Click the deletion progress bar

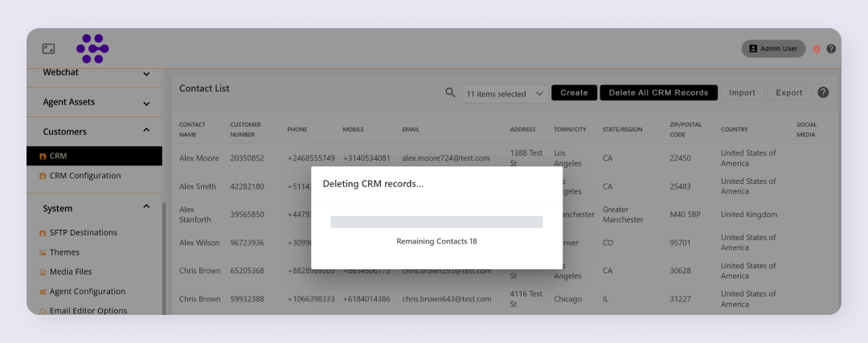click(436, 222)
